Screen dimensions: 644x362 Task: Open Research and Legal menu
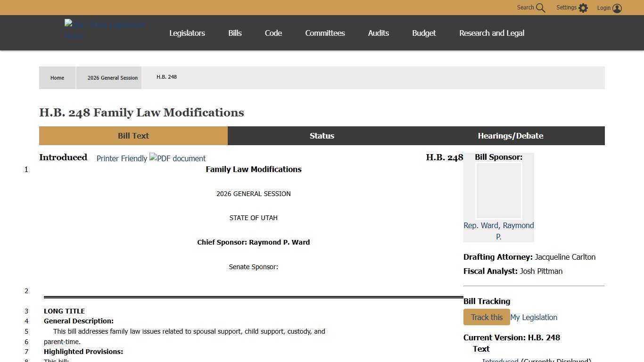492,33
